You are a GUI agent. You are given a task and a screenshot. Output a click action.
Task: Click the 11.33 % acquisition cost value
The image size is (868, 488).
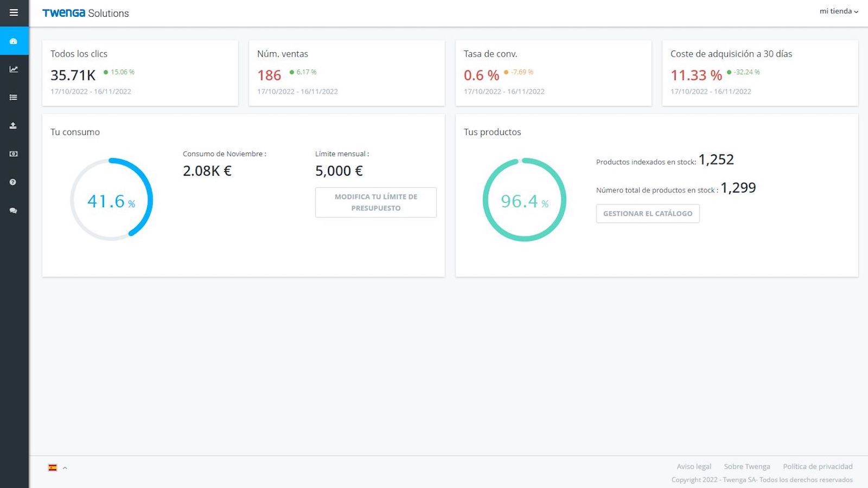pyautogui.click(x=696, y=75)
